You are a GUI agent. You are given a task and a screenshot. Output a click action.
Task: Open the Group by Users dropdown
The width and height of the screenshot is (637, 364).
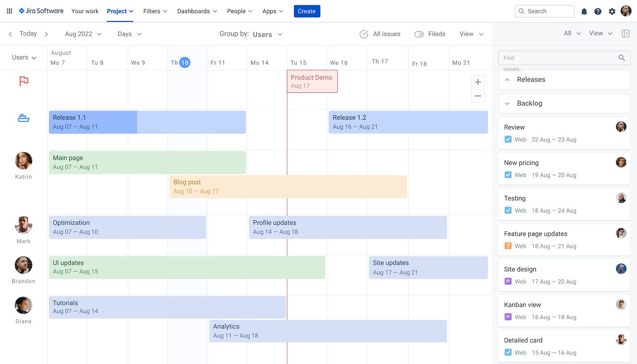[x=267, y=34]
